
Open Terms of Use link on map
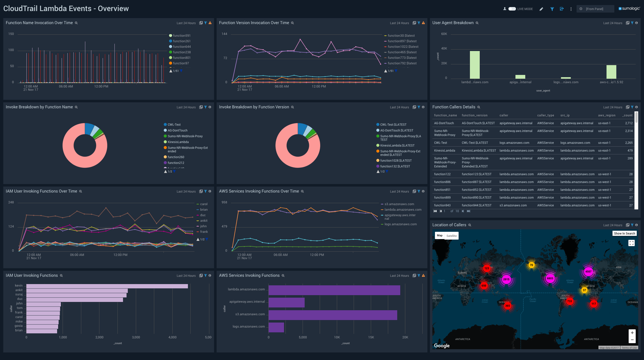pos(629,348)
